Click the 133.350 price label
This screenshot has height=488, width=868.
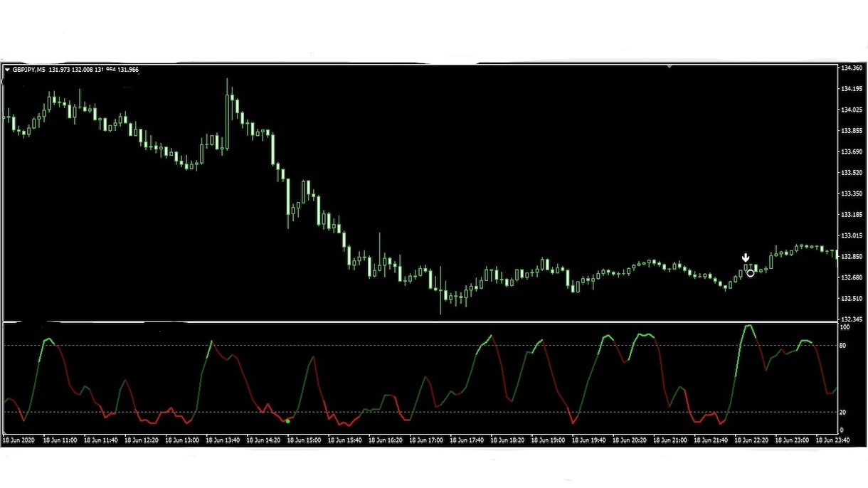(852, 193)
